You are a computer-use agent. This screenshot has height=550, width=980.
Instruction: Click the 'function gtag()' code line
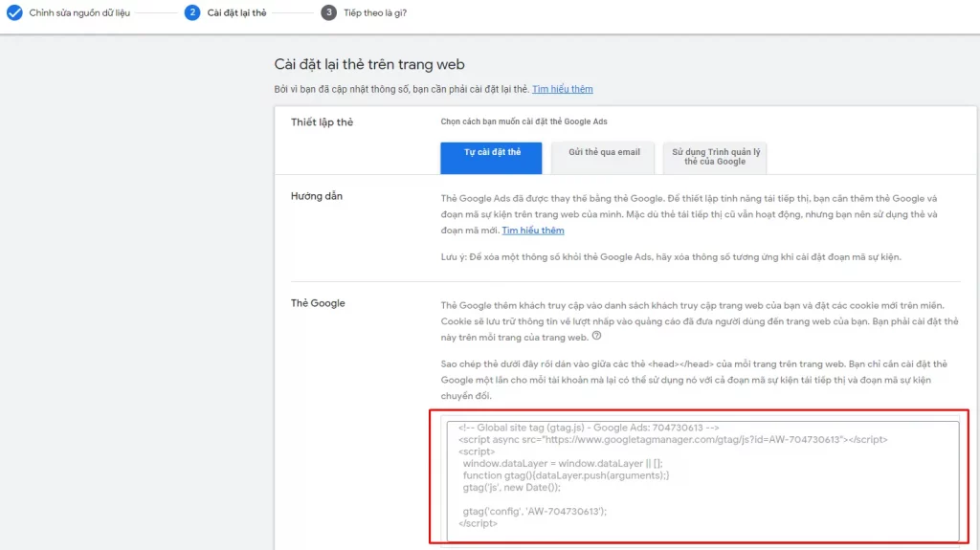[x=567, y=475]
